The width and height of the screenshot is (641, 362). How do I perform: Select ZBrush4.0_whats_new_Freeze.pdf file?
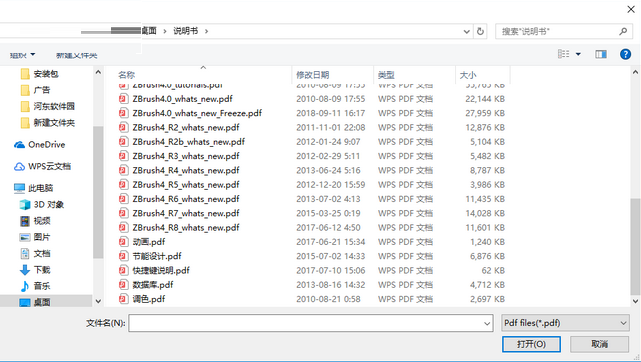[197, 113]
